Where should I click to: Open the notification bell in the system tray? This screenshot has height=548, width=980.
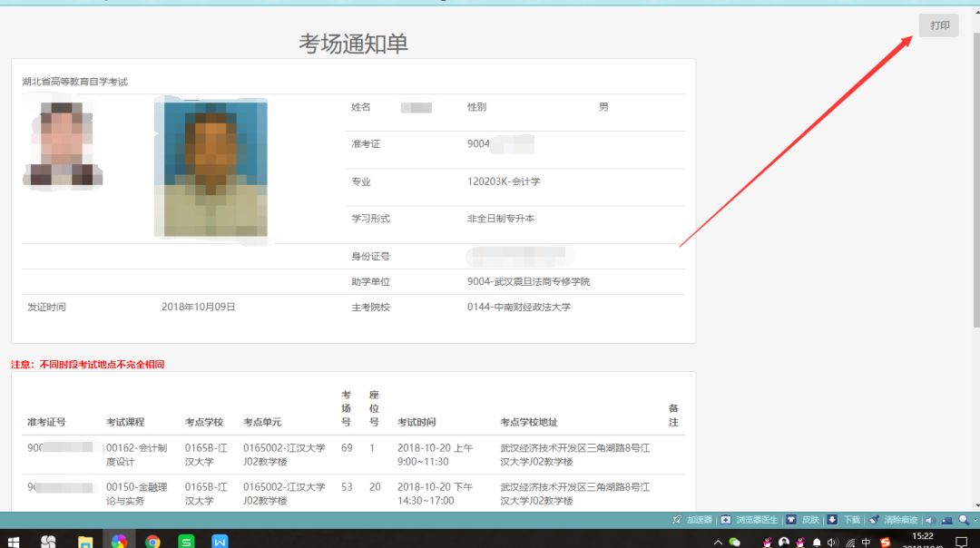(x=817, y=542)
